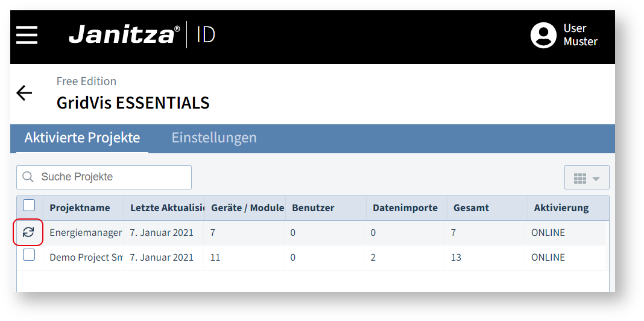This screenshot has width=644, height=321.
Task: Click the Datenimporte column header
Action: pyautogui.click(x=405, y=208)
